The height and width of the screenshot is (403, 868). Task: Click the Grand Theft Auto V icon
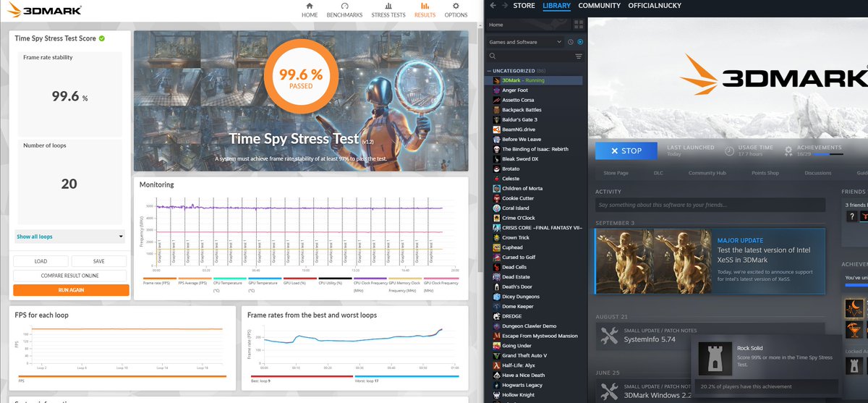(496, 355)
